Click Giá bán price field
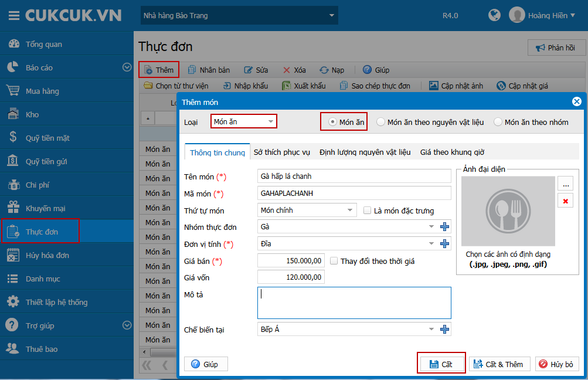Image resolution: width=588 pixels, height=380 pixels. (x=291, y=261)
